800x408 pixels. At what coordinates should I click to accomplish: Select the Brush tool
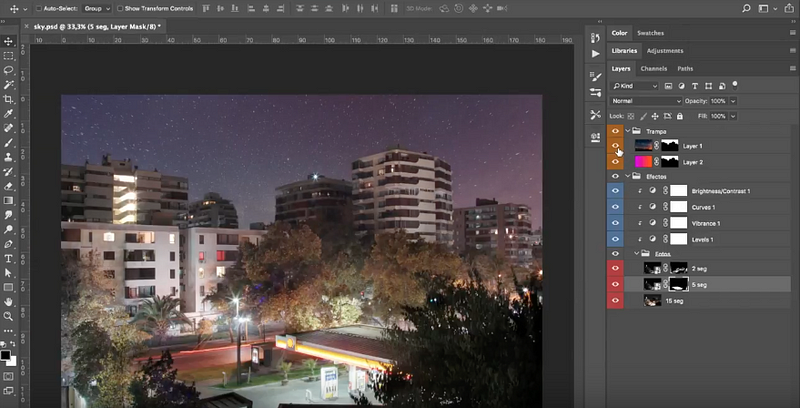point(8,142)
